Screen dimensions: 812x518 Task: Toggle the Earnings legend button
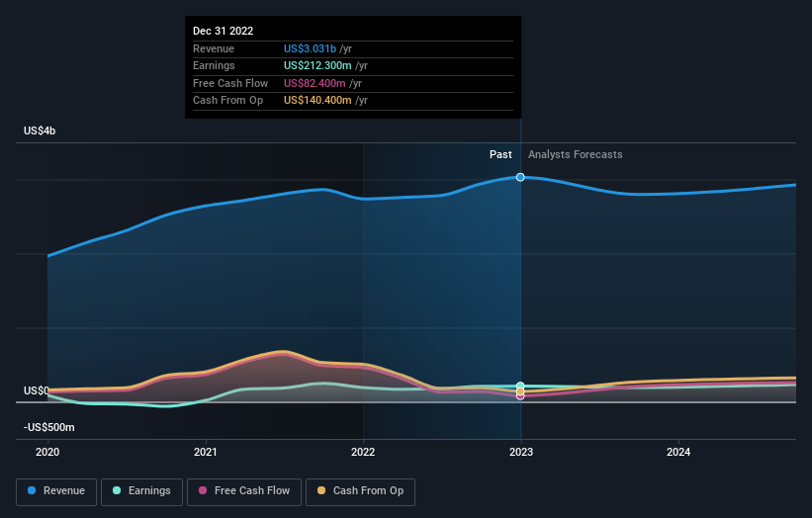coord(141,491)
